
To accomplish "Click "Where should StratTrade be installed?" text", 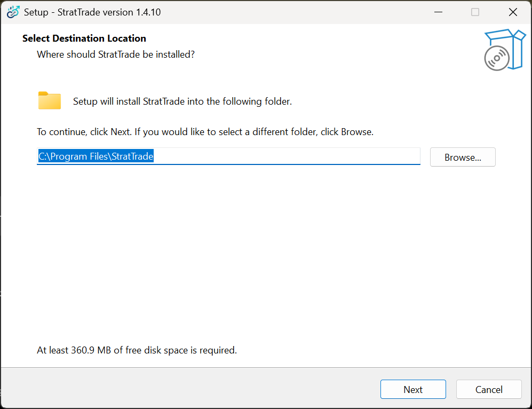I will tap(116, 54).
